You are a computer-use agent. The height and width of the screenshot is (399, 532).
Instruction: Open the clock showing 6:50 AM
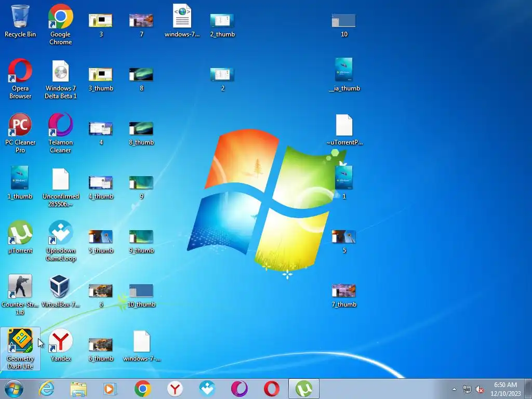coord(506,389)
